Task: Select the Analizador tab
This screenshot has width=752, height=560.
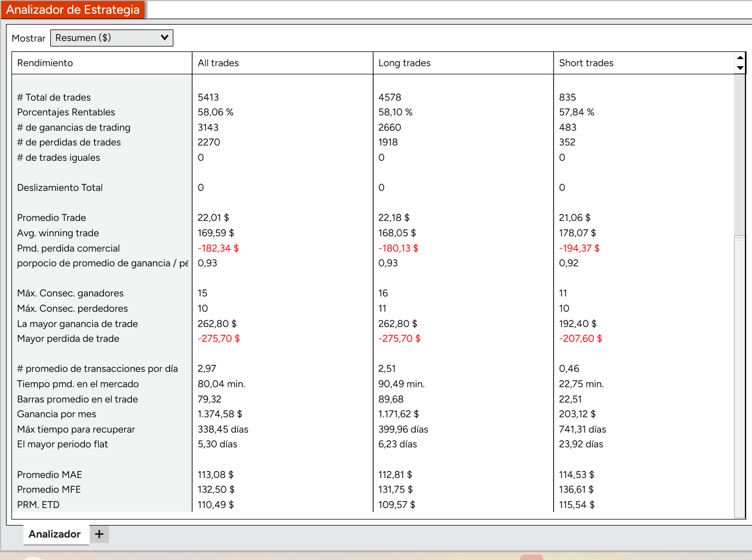Action: [55, 534]
